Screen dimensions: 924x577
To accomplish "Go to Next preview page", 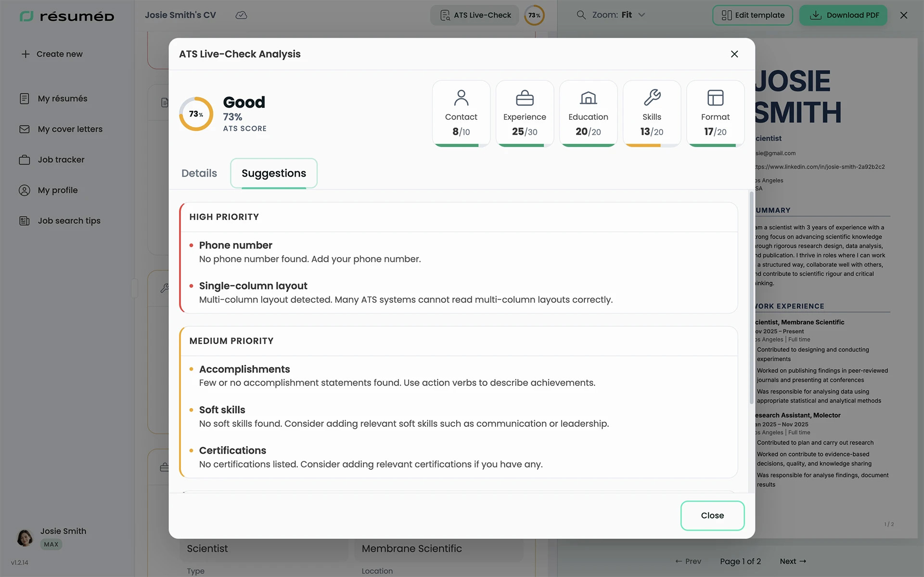I will (x=793, y=561).
